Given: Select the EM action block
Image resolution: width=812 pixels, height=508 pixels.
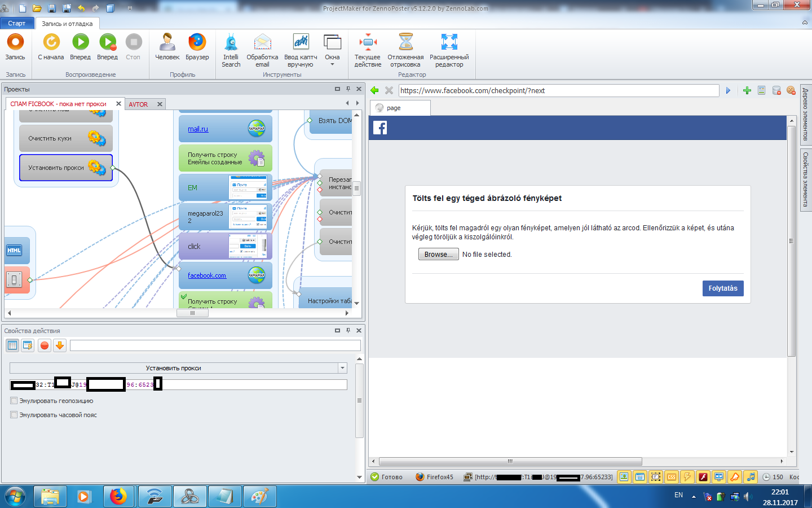Looking at the screenshot, I should (226, 187).
